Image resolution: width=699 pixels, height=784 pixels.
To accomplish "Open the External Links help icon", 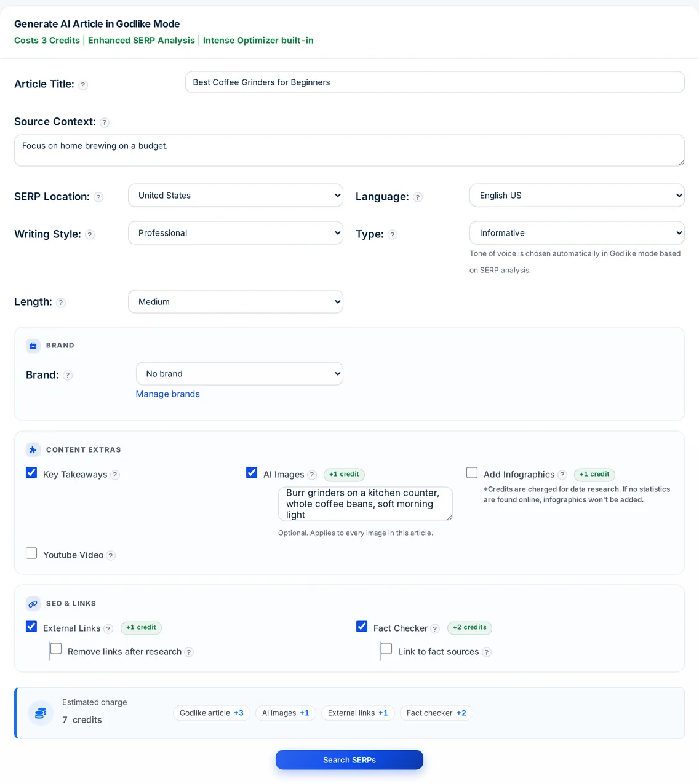I will pos(108,629).
